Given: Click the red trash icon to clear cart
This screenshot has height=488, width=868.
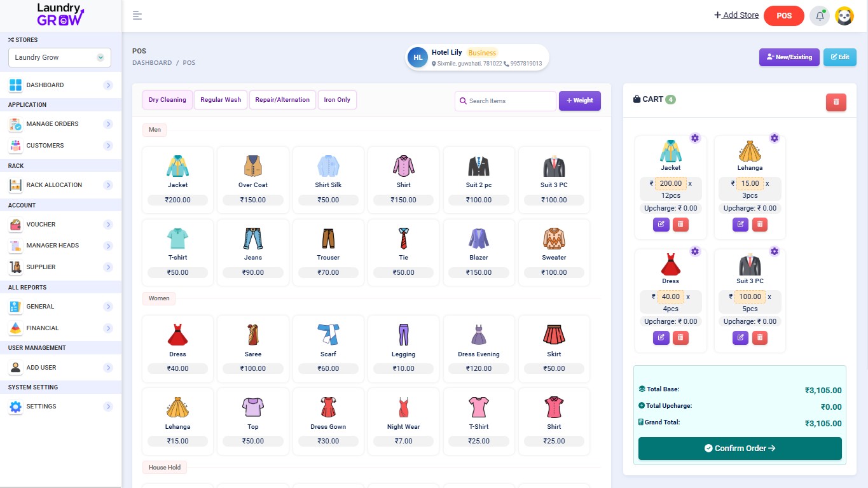Looking at the screenshot, I should coord(836,102).
